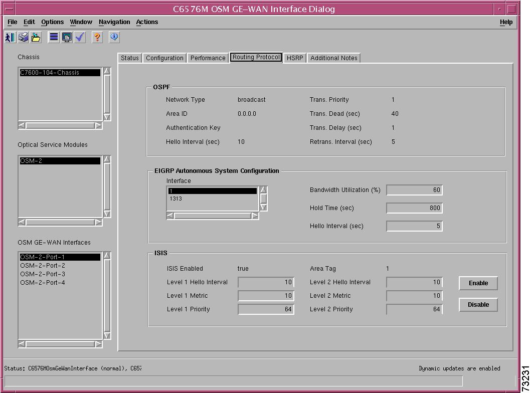The width and height of the screenshot is (532, 393).
Task: Click the Bandwidth Utilization (%) field
Action: pyautogui.click(x=414, y=190)
